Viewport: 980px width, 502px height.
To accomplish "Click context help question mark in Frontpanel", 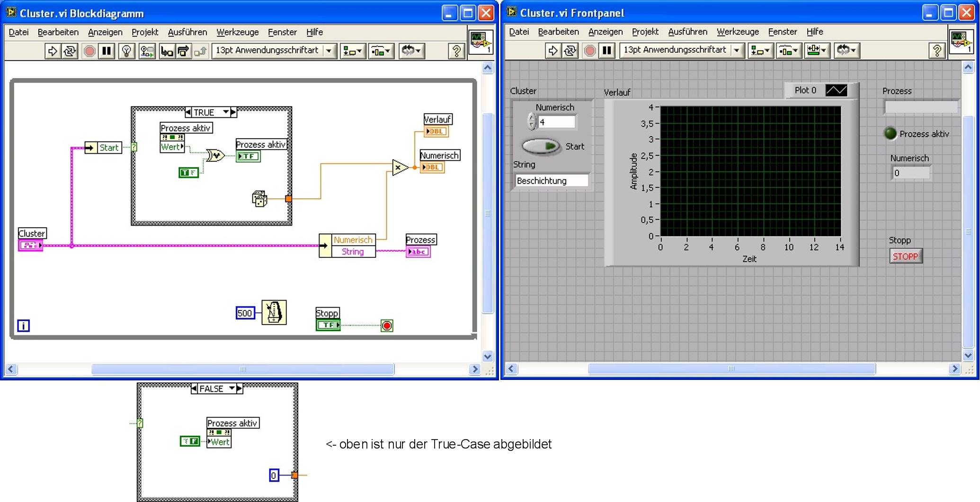I will tap(937, 51).
